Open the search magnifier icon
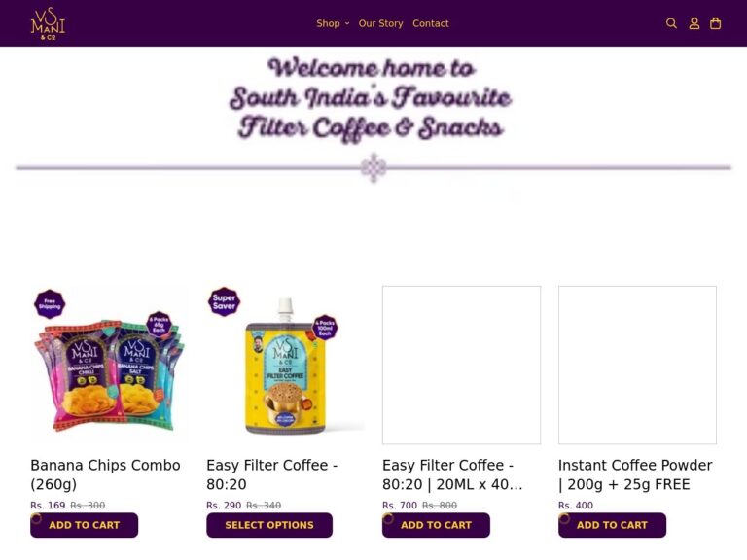The image size is (747, 560). point(671,23)
